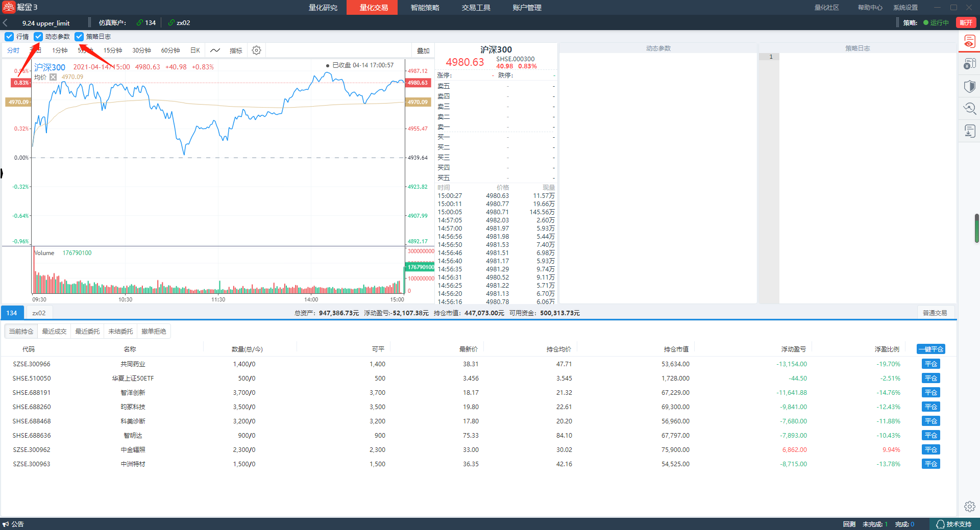
Task: Go back using the left arrow icon
Action: pos(5,23)
